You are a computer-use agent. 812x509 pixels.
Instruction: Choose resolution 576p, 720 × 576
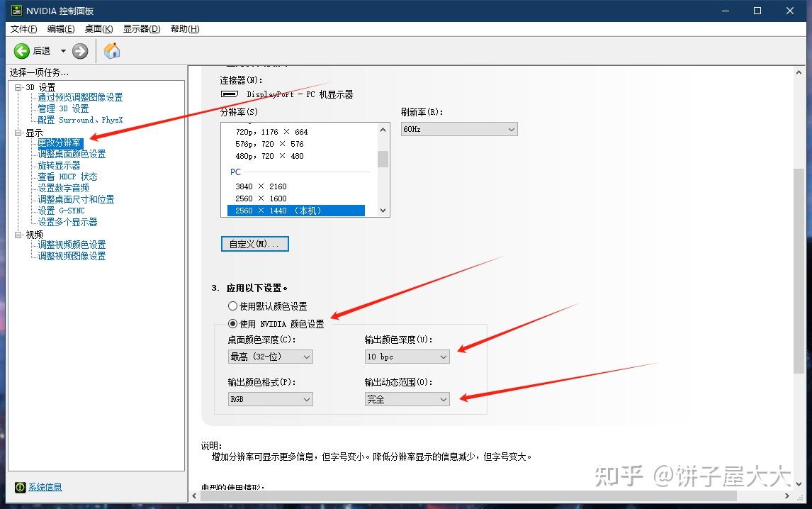point(269,144)
